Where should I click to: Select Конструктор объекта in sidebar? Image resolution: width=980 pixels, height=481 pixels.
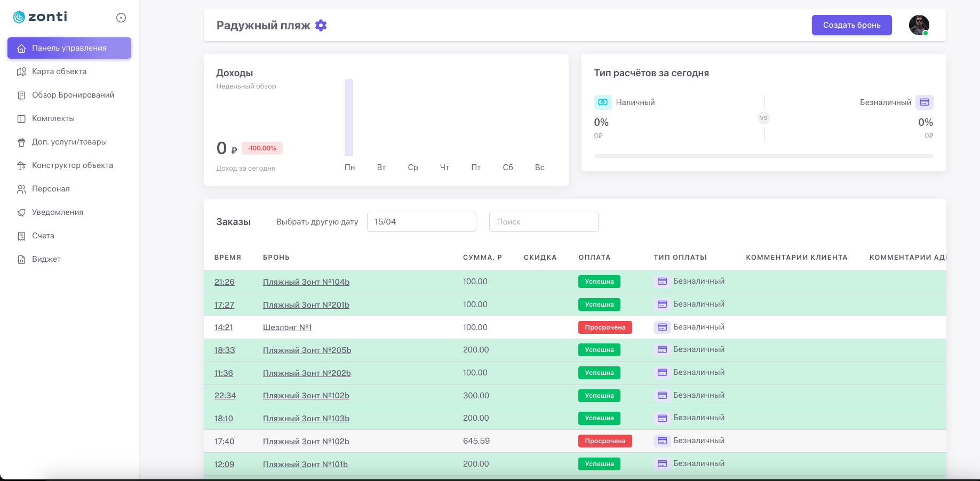(x=72, y=165)
